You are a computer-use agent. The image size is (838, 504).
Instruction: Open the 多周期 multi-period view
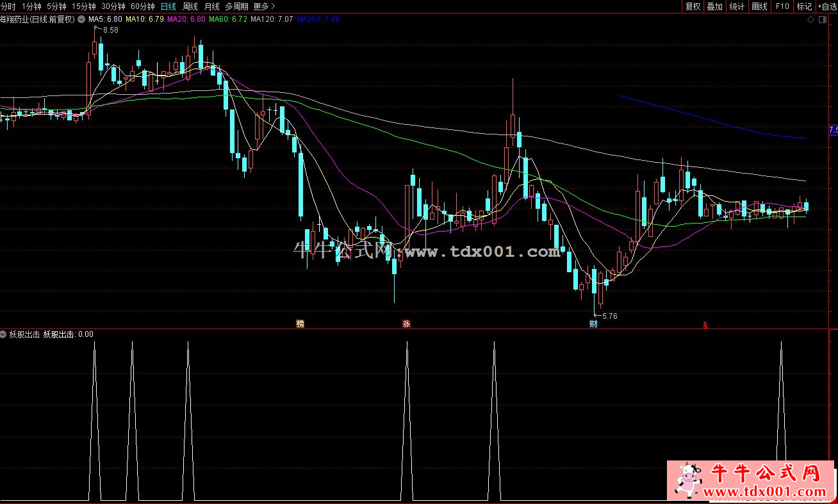236,6
